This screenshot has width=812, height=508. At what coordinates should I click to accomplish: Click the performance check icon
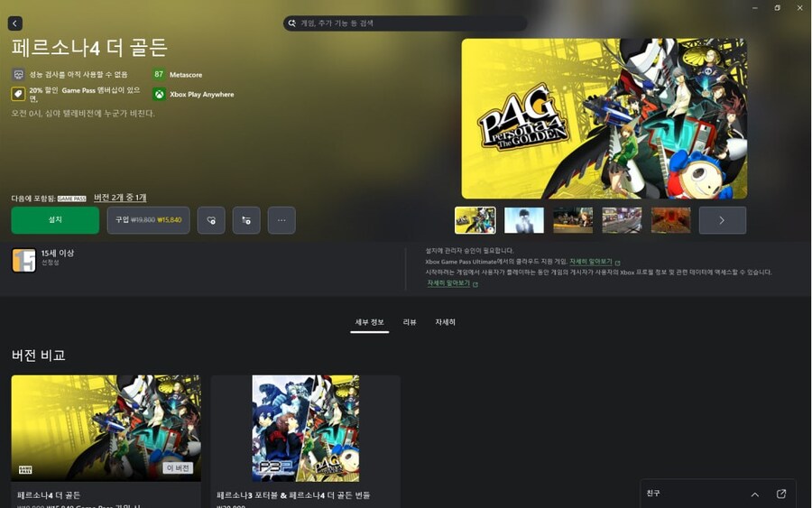pyautogui.click(x=18, y=74)
